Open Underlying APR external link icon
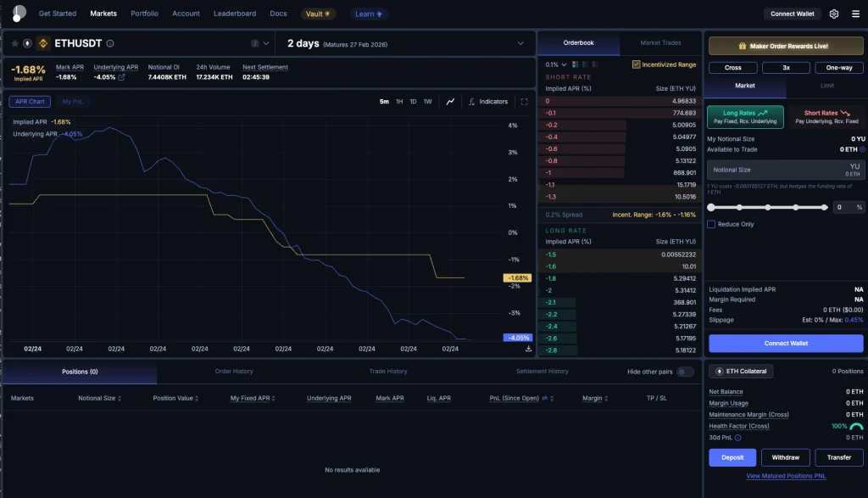 (x=122, y=77)
